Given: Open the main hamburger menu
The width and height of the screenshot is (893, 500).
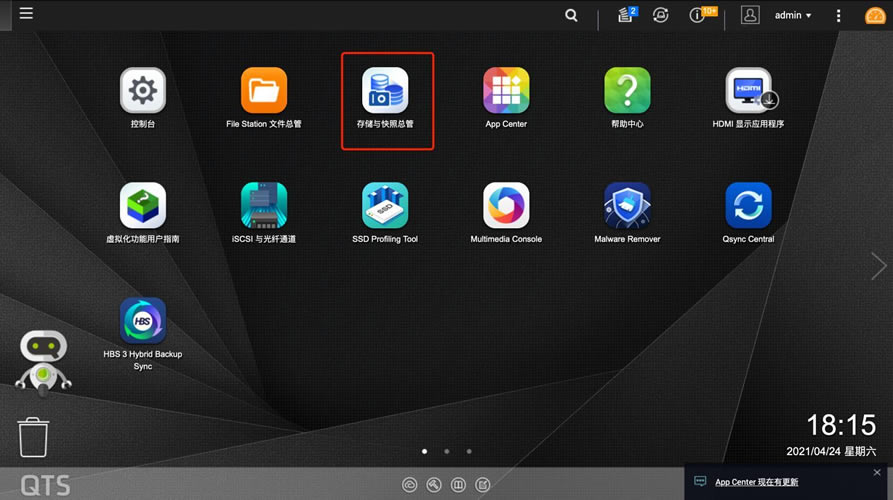Looking at the screenshot, I should coord(26,13).
